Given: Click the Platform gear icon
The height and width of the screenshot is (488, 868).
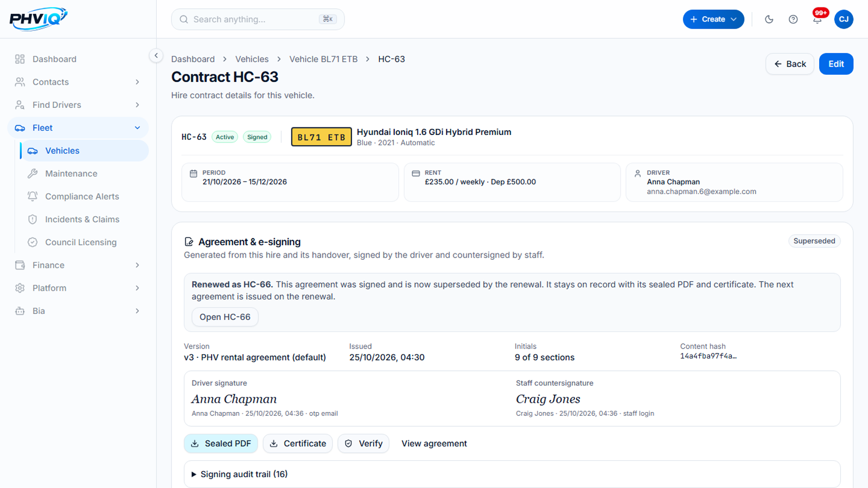Looking at the screenshot, I should pyautogui.click(x=20, y=288).
